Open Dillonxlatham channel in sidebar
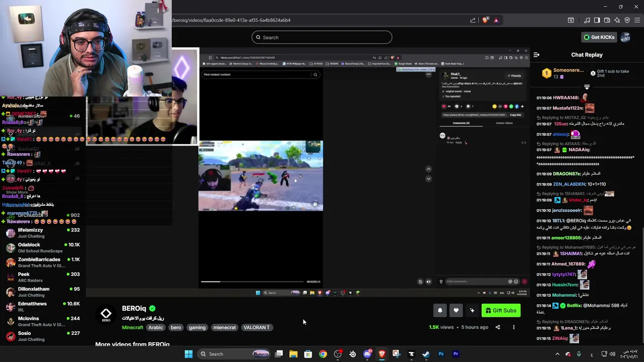 [43, 292]
